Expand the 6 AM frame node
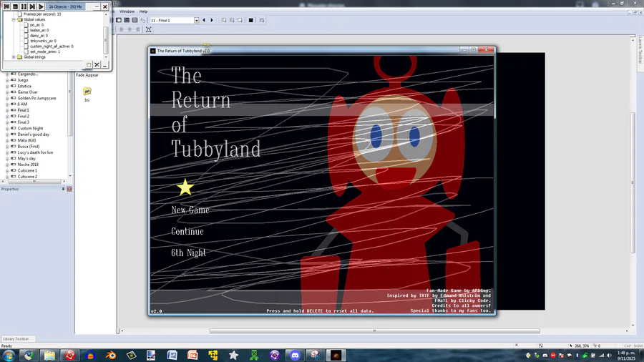The height and width of the screenshot is (362, 644). coord(7,104)
